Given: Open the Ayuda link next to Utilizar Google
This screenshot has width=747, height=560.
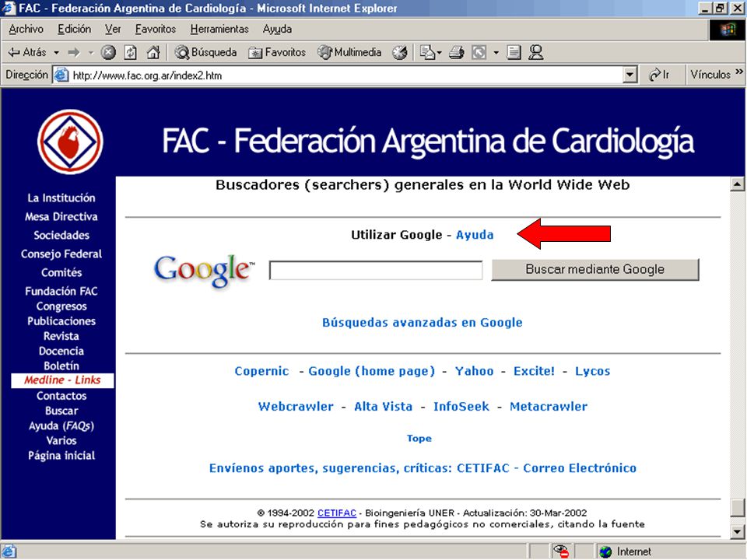Looking at the screenshot, I should pos(475,235).
